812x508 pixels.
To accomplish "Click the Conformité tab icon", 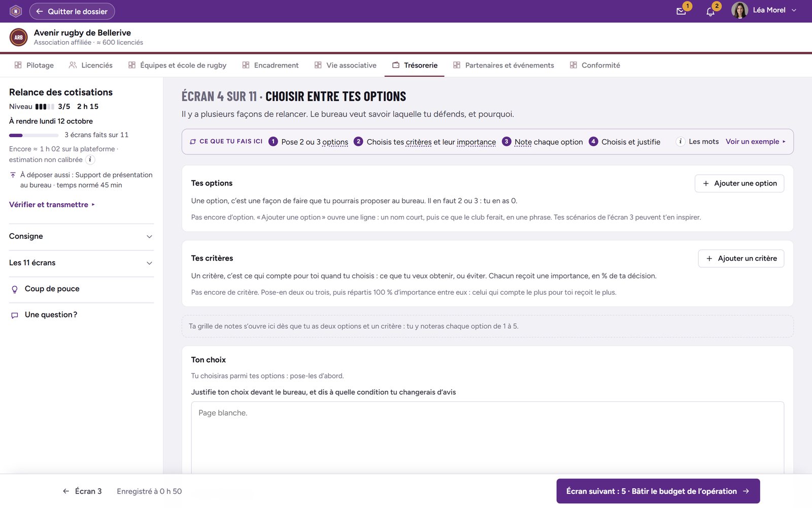I will click(573, 65).
